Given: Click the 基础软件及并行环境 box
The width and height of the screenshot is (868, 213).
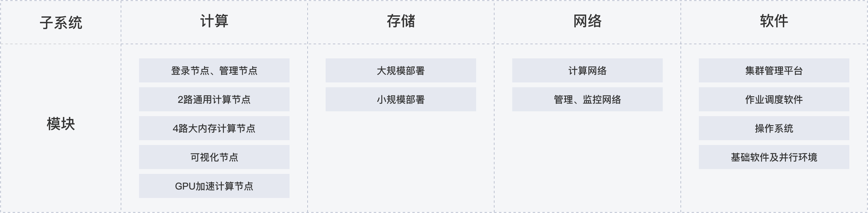Looking at the screenshot, I should click(774, 157).
